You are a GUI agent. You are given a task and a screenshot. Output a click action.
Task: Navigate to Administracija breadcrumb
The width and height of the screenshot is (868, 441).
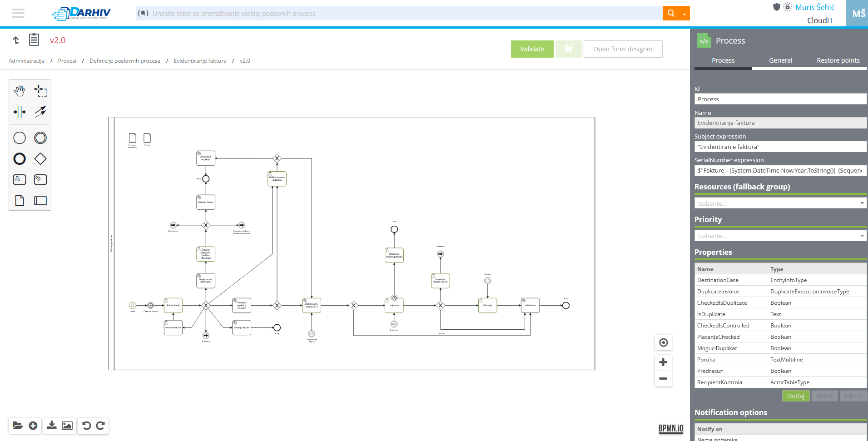pyautogui.click(x=26, y=61)
